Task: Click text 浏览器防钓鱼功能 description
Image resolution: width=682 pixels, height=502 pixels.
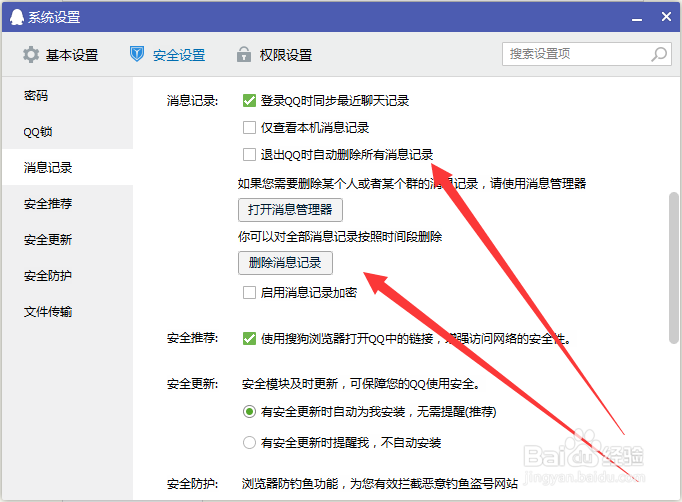Action: (x=380, y=484)
